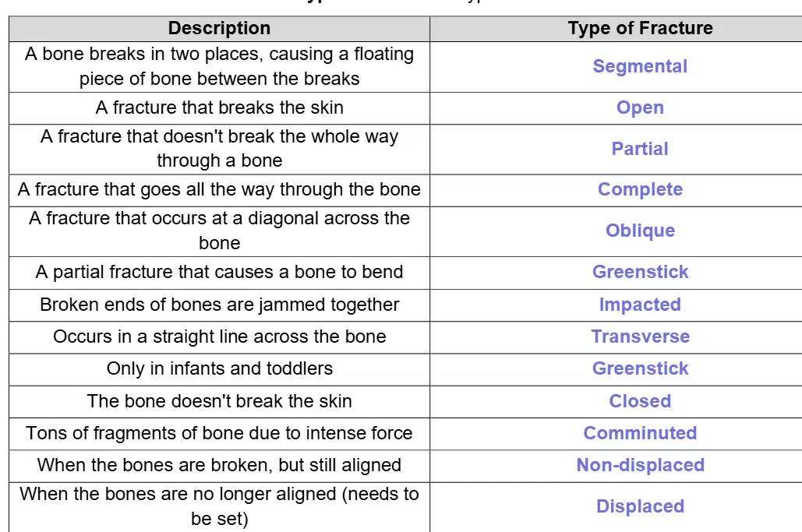
Task: Select the Oblique answer text
Action: 640,231
